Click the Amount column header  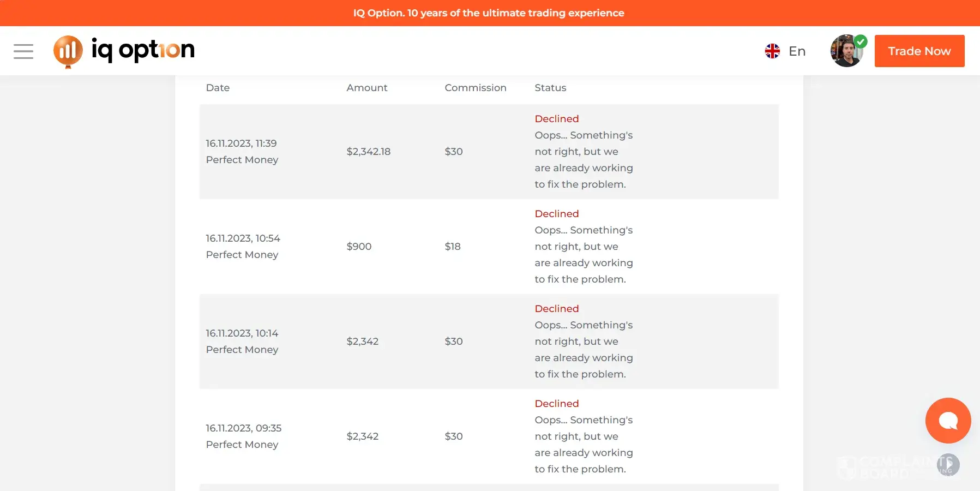tap(367, 88)
